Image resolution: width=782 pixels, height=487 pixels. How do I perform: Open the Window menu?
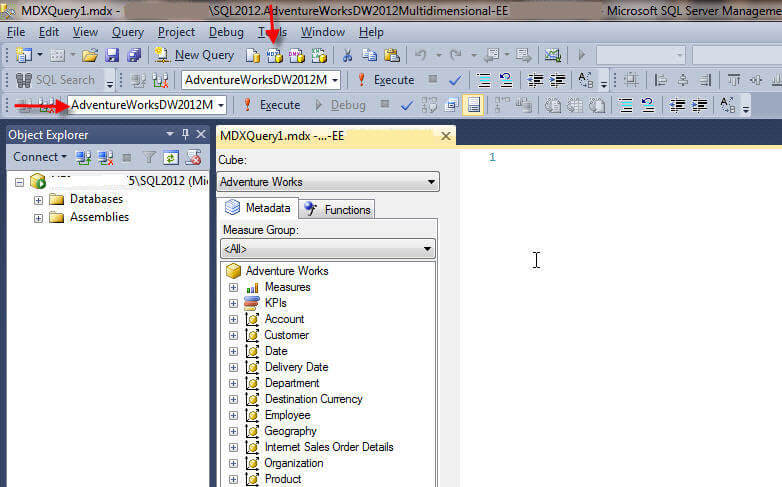pyautogui.click(x=323, y=32)
